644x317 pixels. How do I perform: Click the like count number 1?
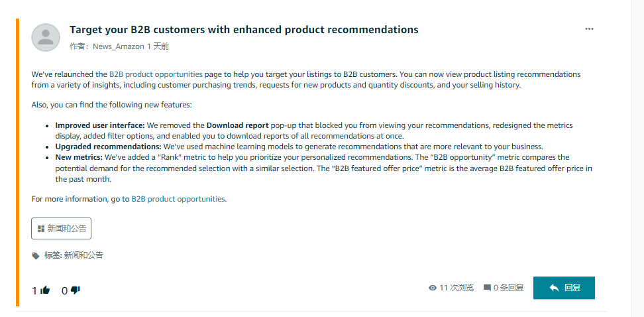coord(34,290)
